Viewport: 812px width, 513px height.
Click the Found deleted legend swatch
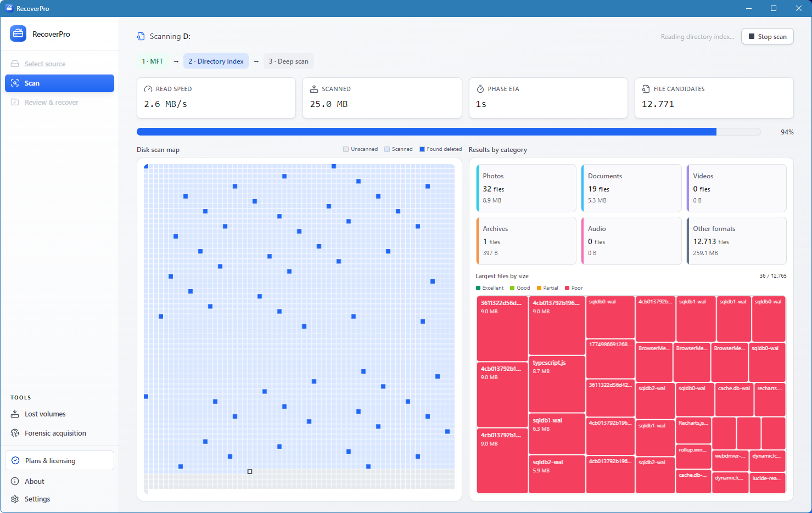click(422, 149)
